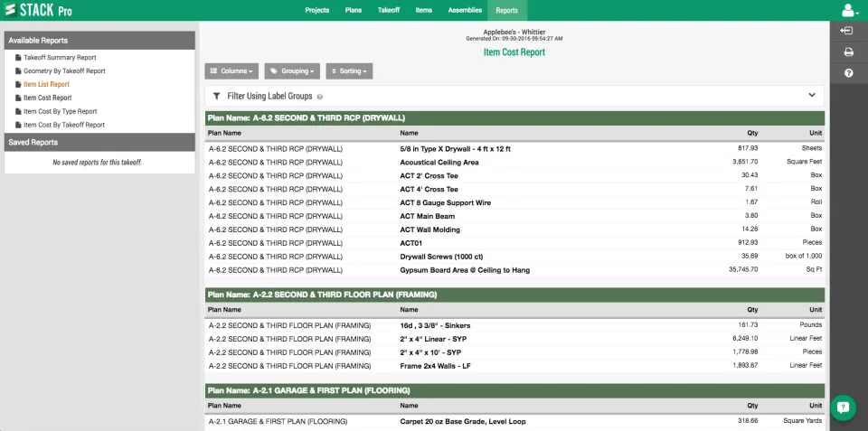Open the Sorting dropdown
This screenshot has width=868, height=431.
349,71
